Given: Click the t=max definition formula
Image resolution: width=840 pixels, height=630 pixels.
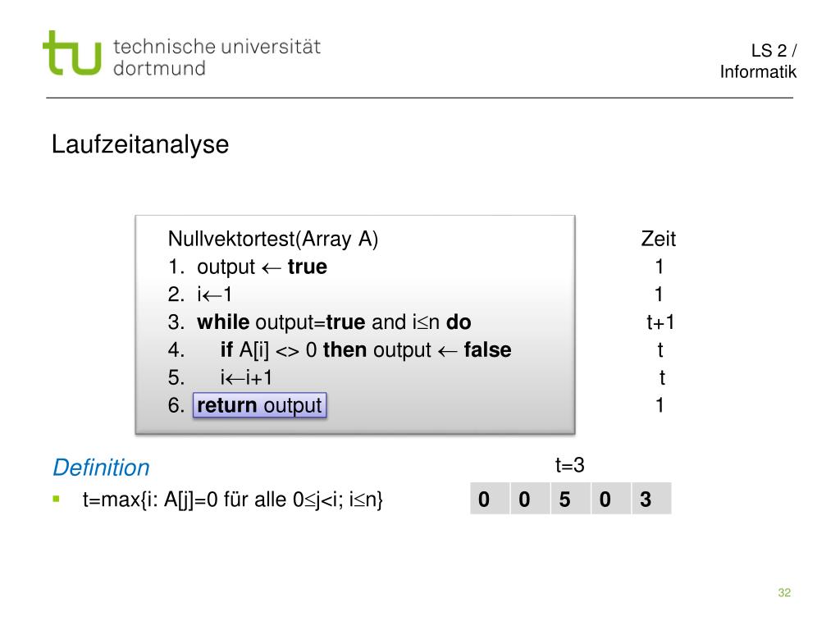Looking at the screenshot, I should point(232,500).
